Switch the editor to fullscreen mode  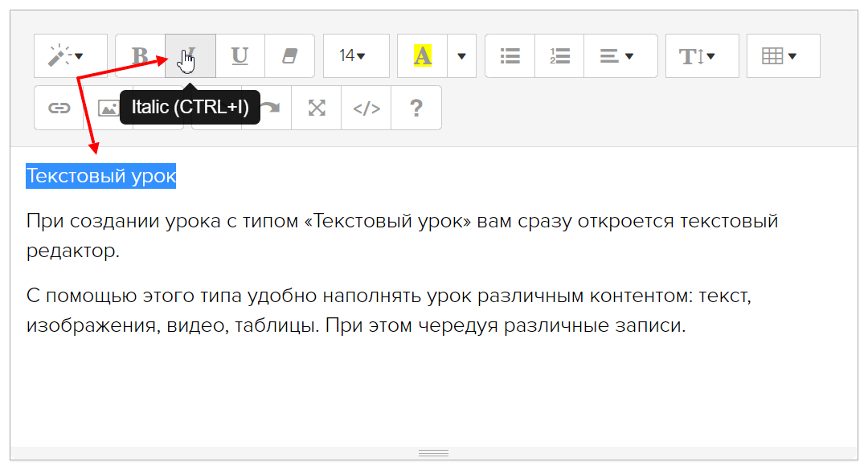point(317,108)
